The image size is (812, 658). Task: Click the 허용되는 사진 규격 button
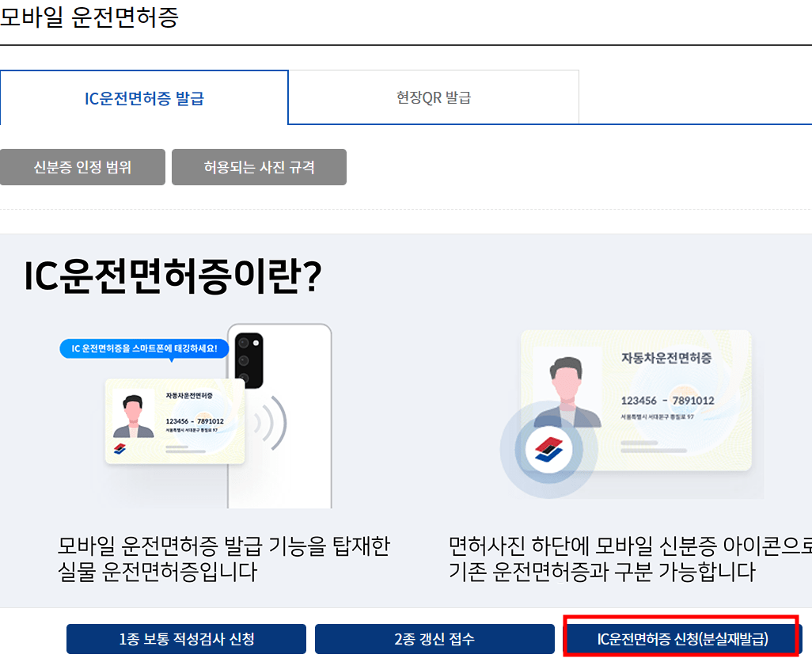tap(259, 167)
